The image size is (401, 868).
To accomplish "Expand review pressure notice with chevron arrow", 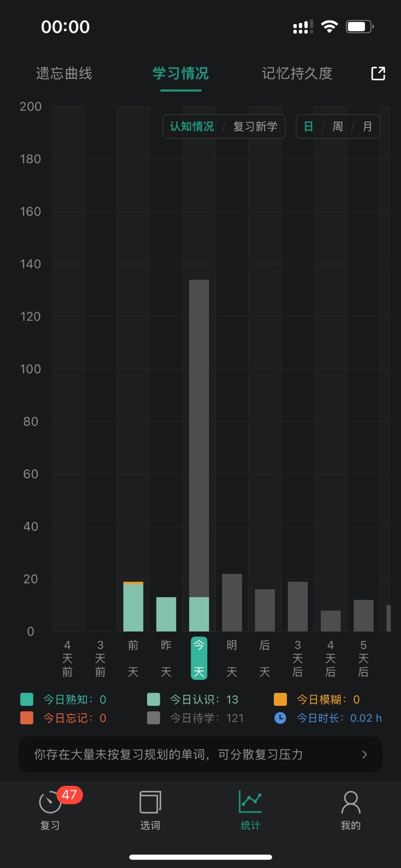I will (x=365, y=754).
